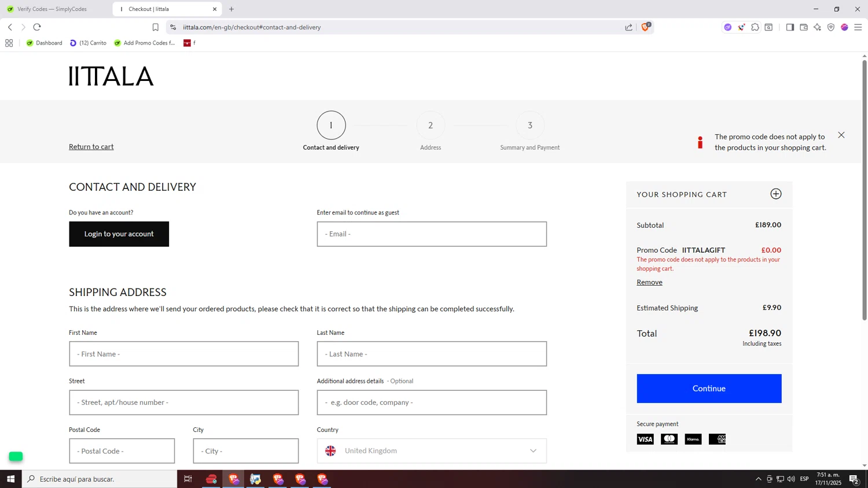Focus the Street input field
Screen dimensions: 868x488
[184, 402]
